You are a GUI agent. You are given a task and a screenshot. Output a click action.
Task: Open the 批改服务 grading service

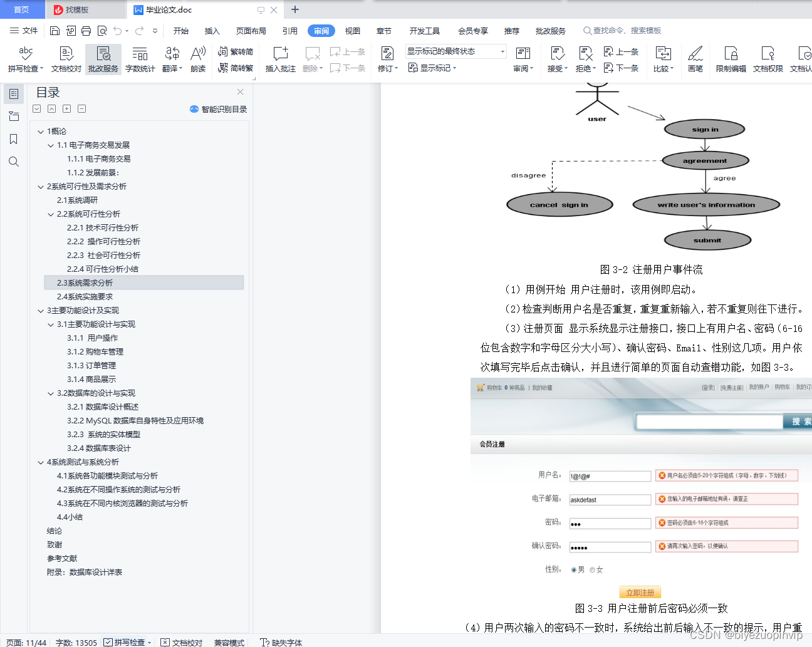103,60
